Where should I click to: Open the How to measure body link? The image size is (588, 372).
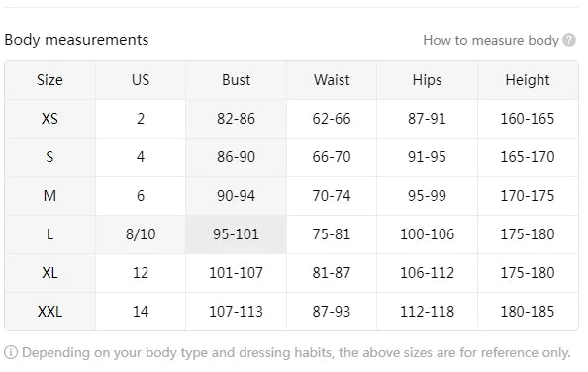click(491, 40)
